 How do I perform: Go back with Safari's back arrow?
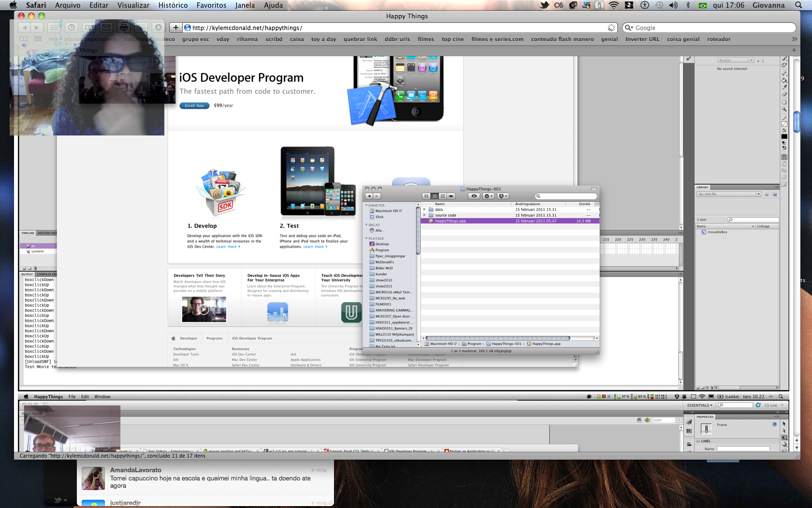click(x=25, y=28)
